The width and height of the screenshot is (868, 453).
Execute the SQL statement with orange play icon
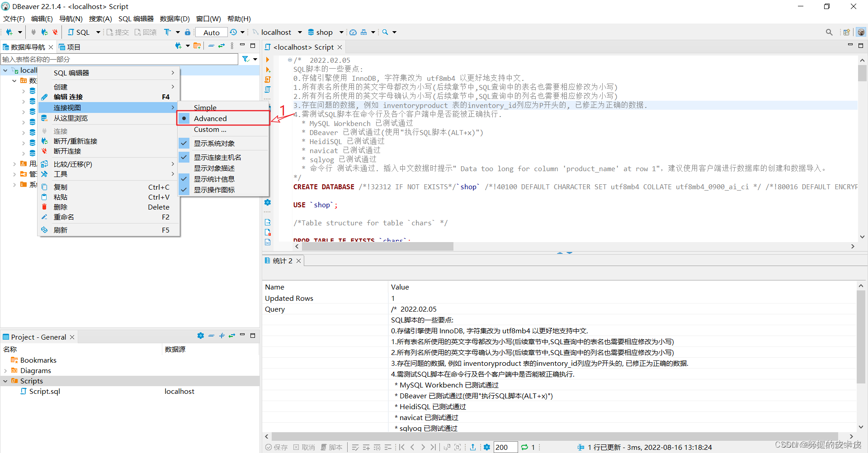pos(268,60)
